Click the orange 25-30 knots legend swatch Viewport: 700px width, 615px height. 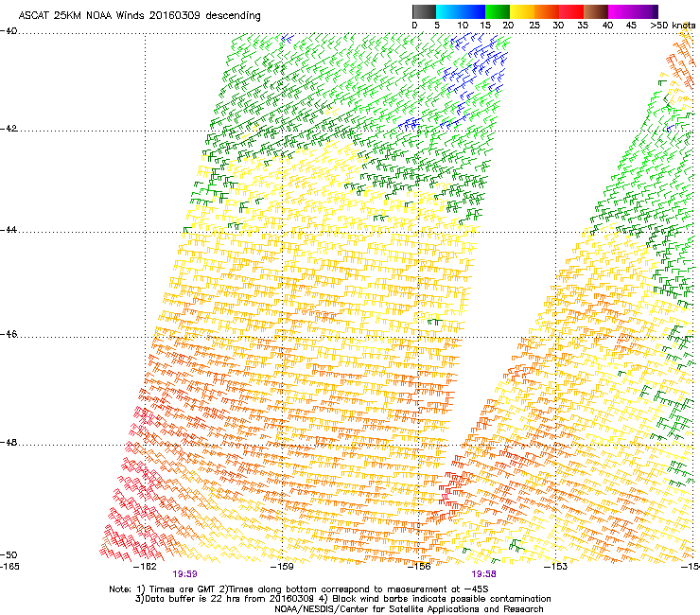tap(547, 11)
